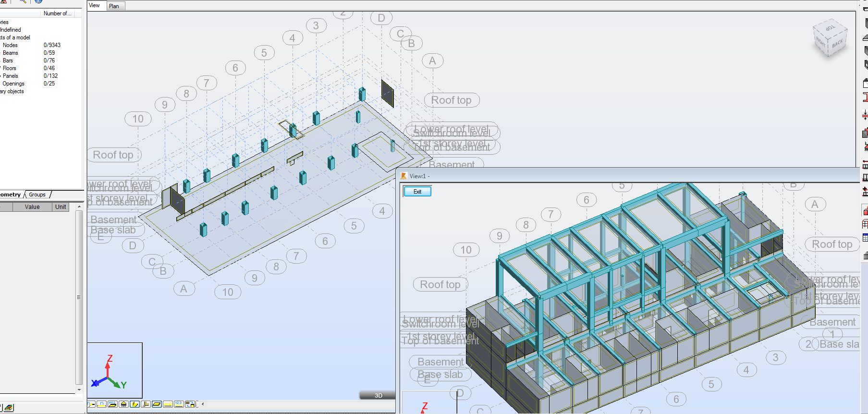The width and height of the screenshot is (868, 414).
Task: Open the Geometry tab in inspector
Action: [x=11, y=195]
